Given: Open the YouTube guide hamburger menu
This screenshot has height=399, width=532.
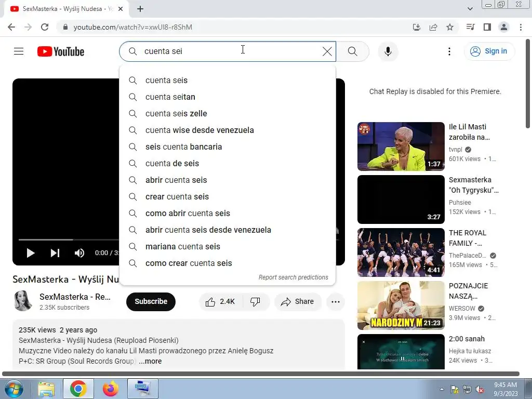Looking at the screenshot, I should (x=19, y=51).
